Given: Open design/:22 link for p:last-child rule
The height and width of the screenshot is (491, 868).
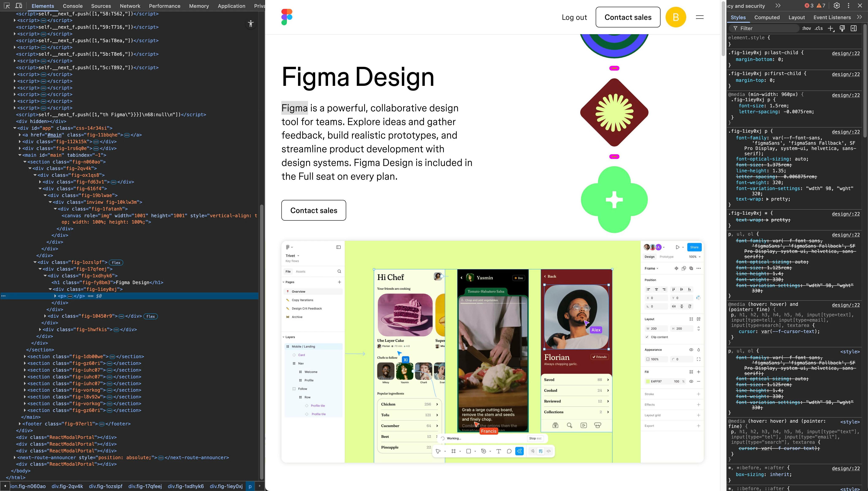Looking at the screenshot, I should click(846, 53).
